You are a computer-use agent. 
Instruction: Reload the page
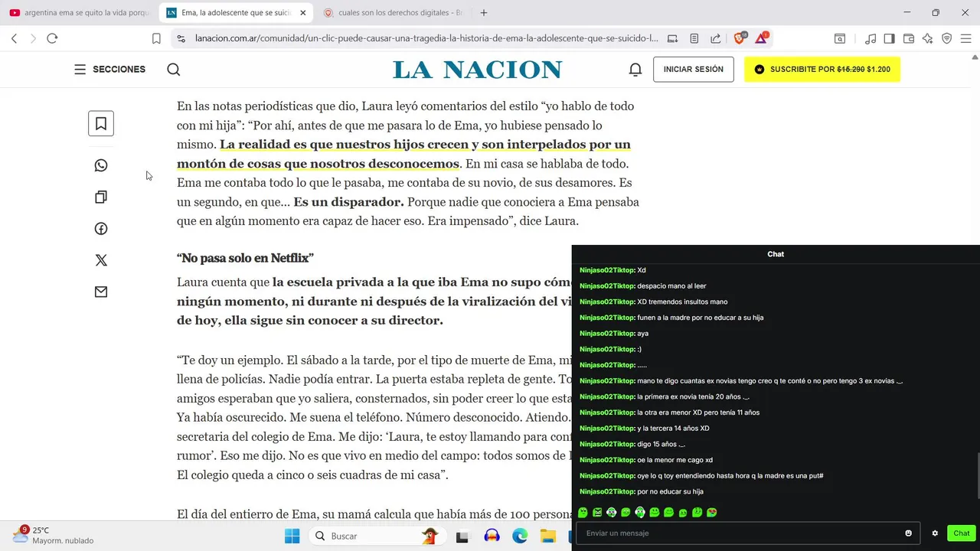coord(52,38)
